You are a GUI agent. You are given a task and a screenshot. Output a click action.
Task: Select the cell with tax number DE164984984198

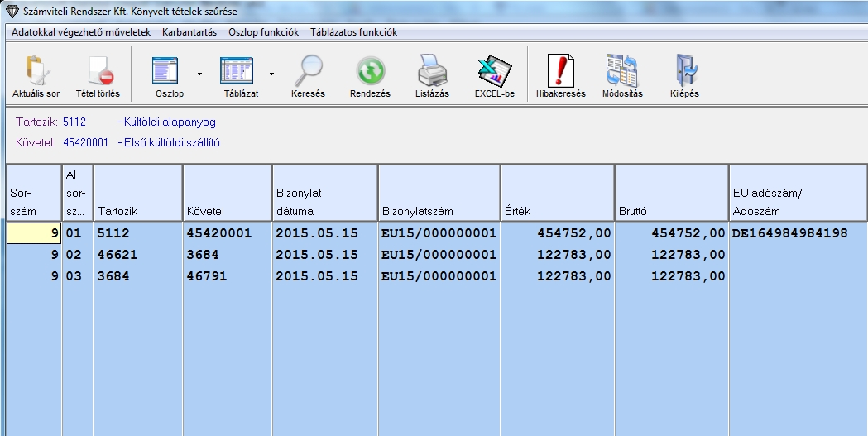pyautogui.click(x=790, y=234)
